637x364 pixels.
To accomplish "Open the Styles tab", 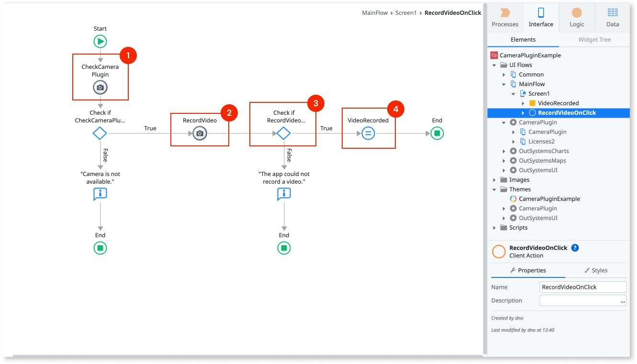I will 596,270.
